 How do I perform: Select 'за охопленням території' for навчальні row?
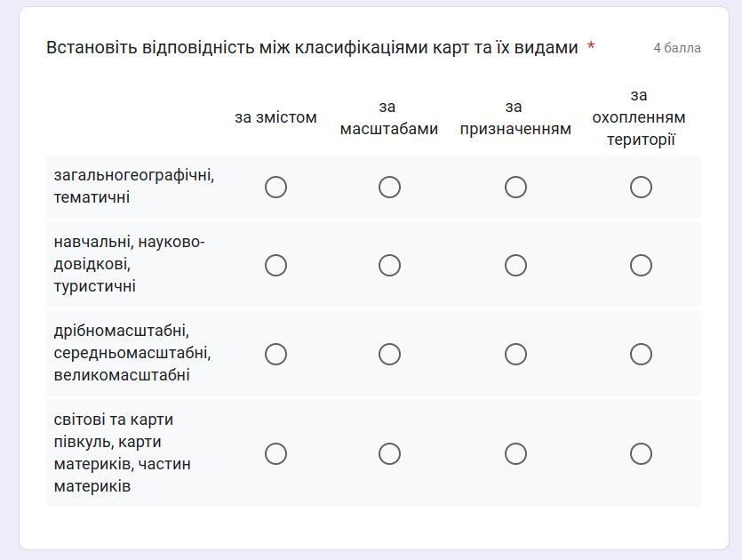tap(641, 265)
